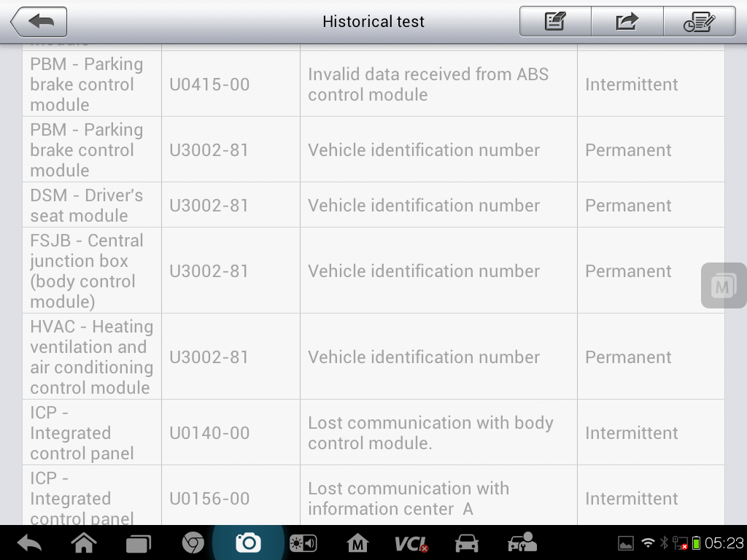Viewport: 747px width, 560px height.
Task: Tap the floating M shortcut button
Action: pos(723,285)
